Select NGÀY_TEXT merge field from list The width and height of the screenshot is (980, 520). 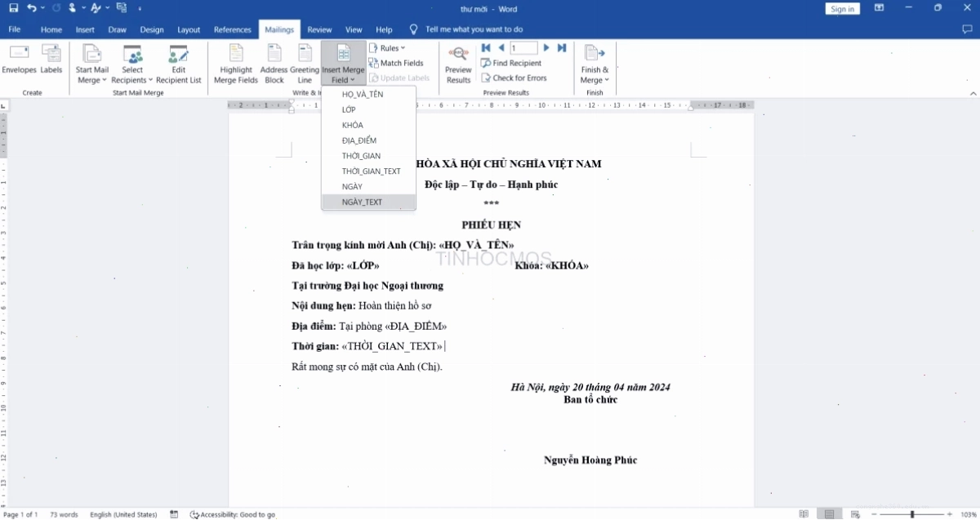[369, 202]
